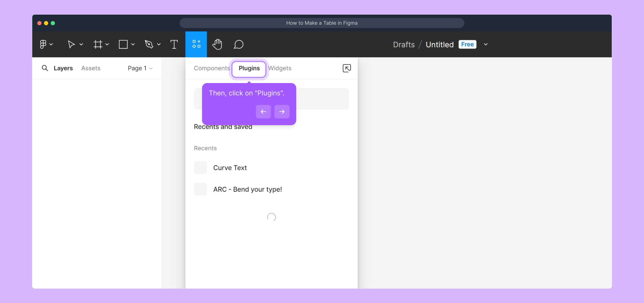Click the Resources tool icon
The width and height of the screenshot is (644, 303).
(196, 44)
